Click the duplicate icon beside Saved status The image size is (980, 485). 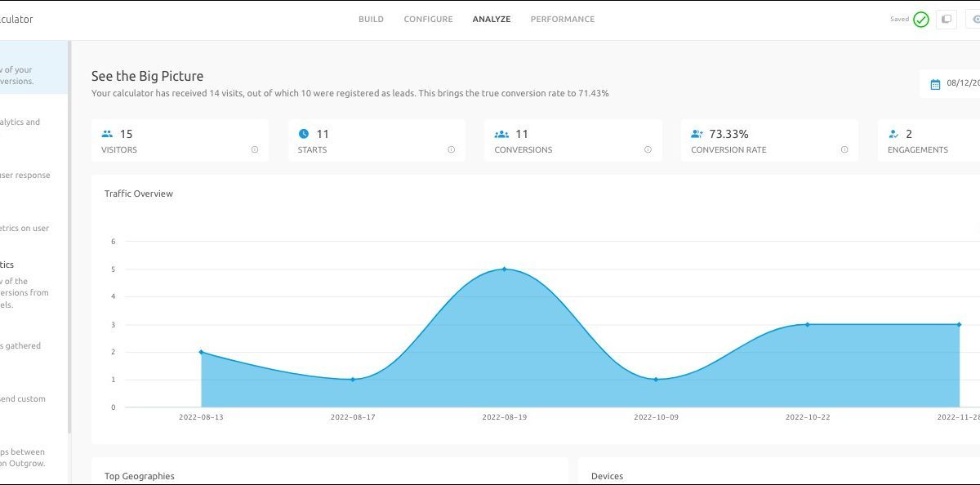coord(947,20)
